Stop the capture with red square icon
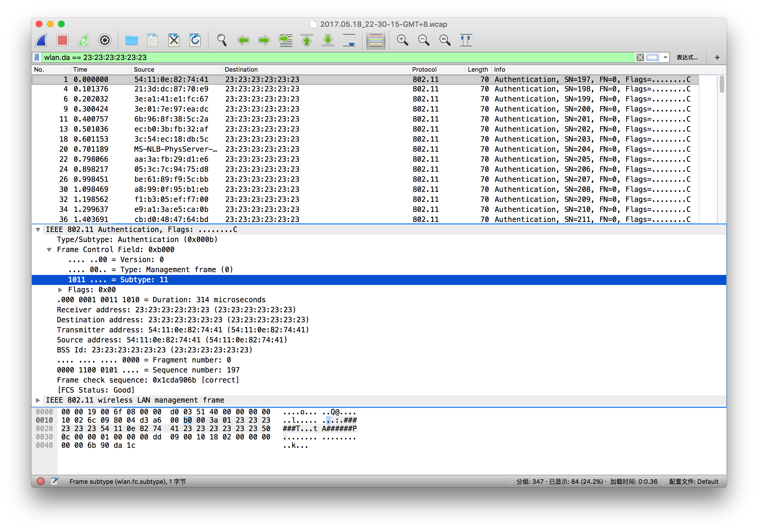 (x=62, y=40)
